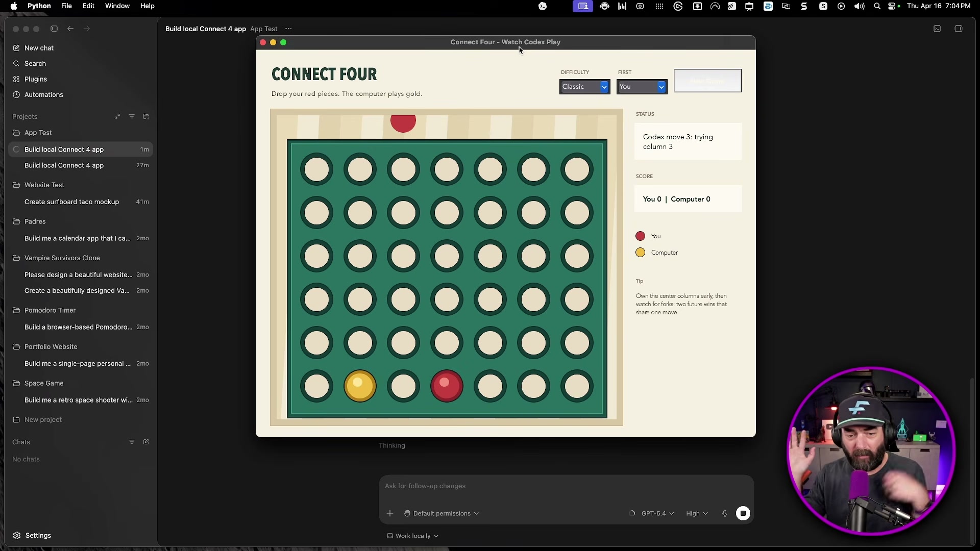Image resolution: width=980 pixels, height=551 pixels.
Task: Expand the Work locally dropdown
Action: click(x=412, y=536)
